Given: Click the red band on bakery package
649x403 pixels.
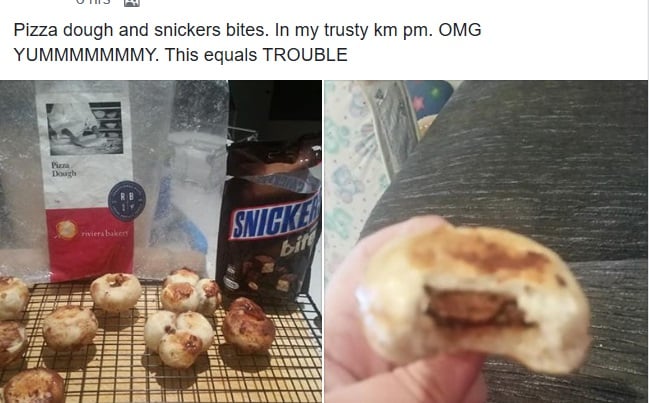Looking at the screenshot, I should pyautogui.click(x=90, y=244).
